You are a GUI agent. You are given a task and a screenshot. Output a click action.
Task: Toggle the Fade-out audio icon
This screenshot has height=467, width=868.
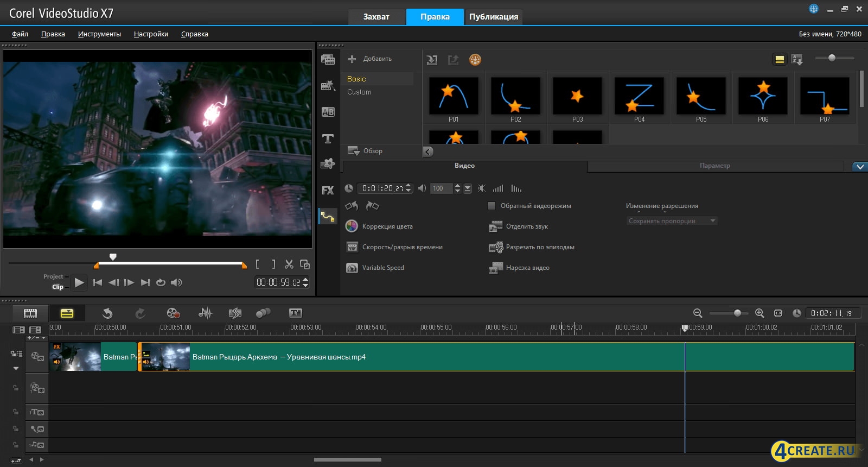pyautogui.click(x=516, y=188)
